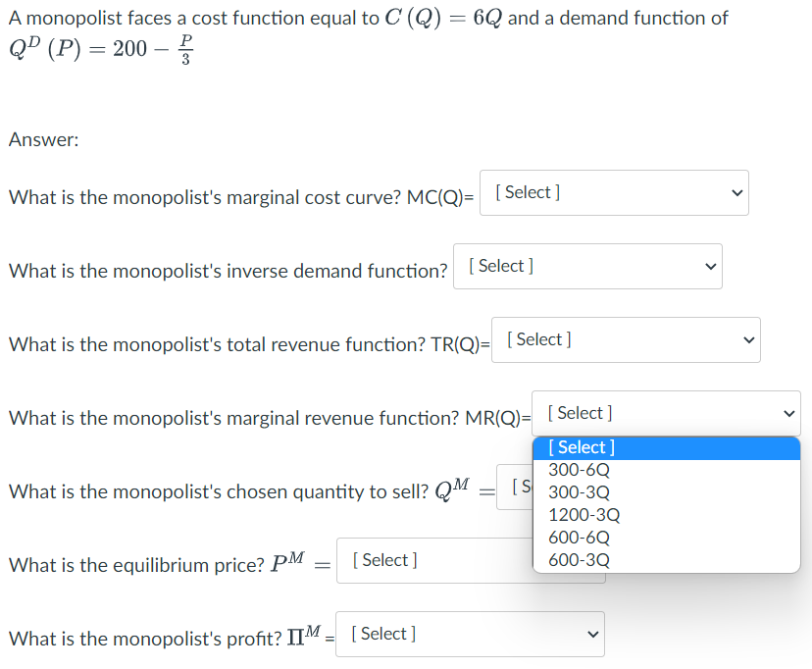
Task: Click the chevron on the MC(Q) dropdown
Action: pos(736,192)
